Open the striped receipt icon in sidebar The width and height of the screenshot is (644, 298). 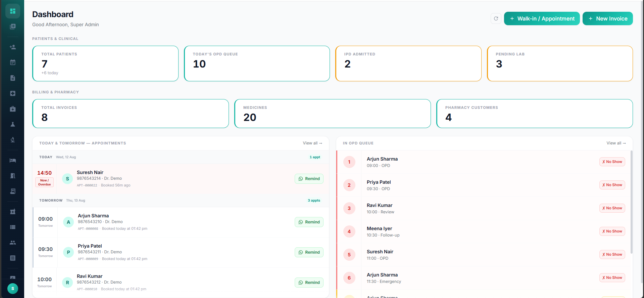[x=13, y=258]
